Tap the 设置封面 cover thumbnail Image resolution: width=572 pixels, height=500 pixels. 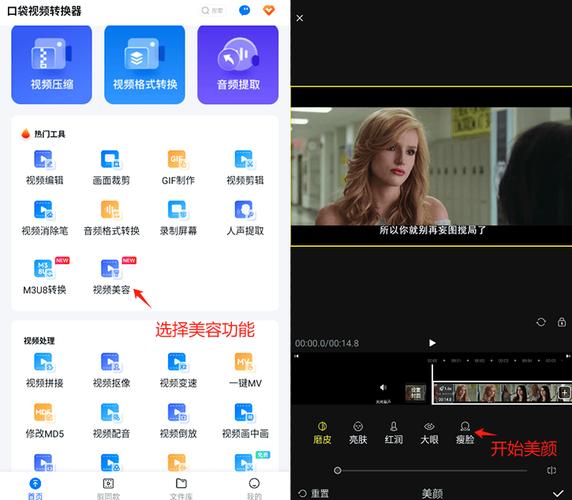click(416, 393)
